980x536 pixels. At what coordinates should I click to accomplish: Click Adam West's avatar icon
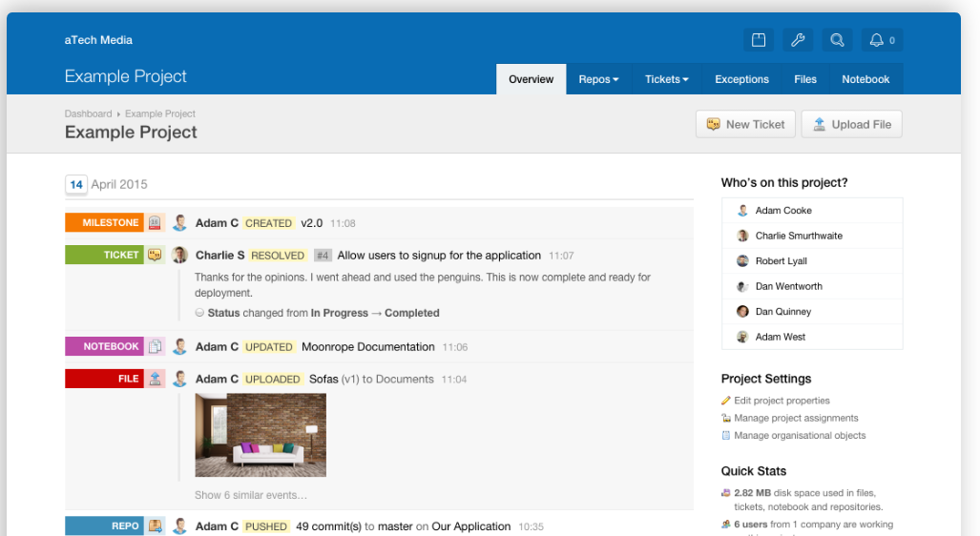tap(742, 337)
